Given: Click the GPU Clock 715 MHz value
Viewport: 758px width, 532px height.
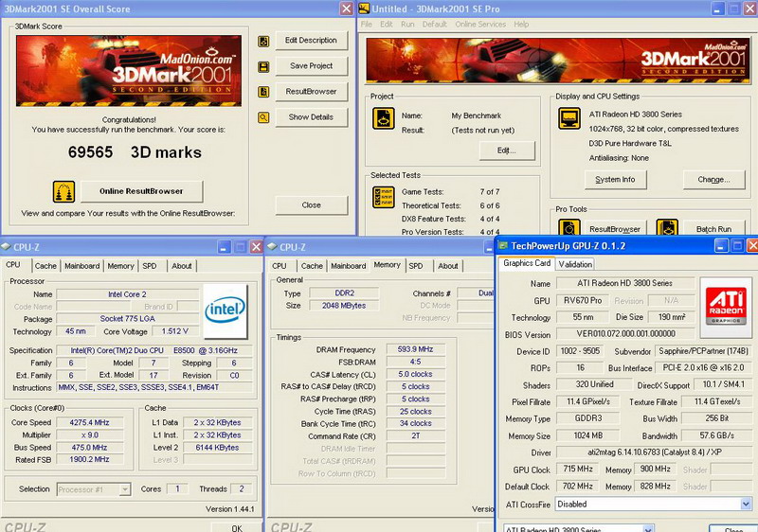Looking at the screenshot, I should [578, 469].
